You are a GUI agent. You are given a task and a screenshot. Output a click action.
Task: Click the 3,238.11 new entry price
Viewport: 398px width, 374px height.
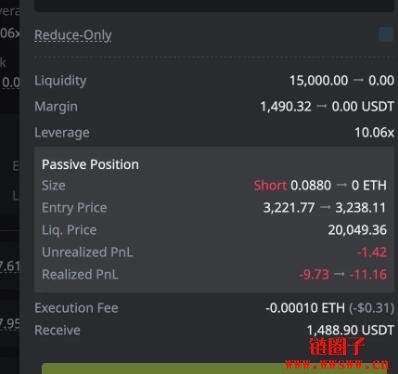360,208
